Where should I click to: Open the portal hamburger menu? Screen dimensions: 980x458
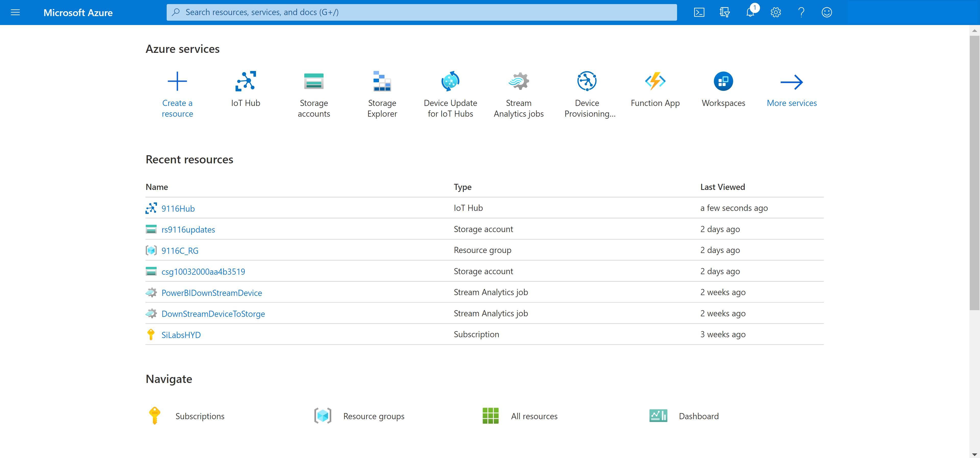15,12
